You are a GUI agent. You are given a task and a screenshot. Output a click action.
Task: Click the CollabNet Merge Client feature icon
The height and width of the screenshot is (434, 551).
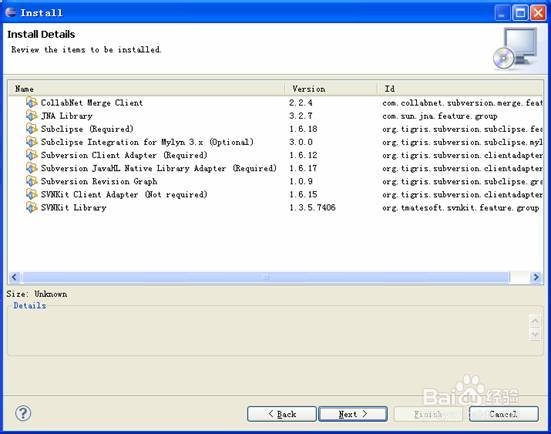pyautogui.click(x=31, y=102)
